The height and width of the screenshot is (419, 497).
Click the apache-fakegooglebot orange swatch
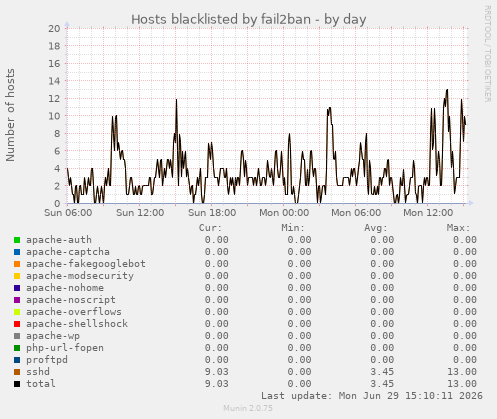[x=17, y=264]
